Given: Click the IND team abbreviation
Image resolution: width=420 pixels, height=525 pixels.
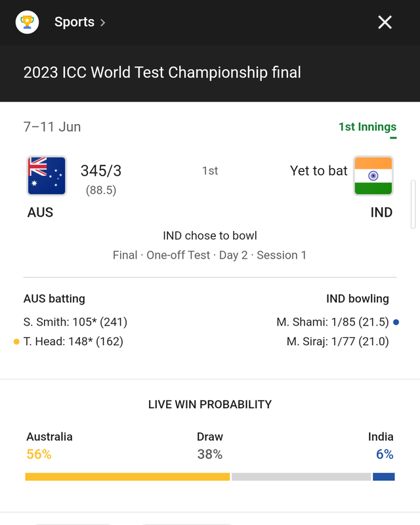Looking at the screenshot, I should [381, 213].
